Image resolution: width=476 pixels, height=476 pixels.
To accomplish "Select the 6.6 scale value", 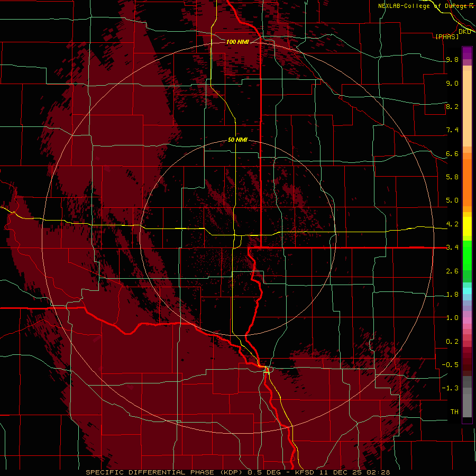I will tap(452, 153).
